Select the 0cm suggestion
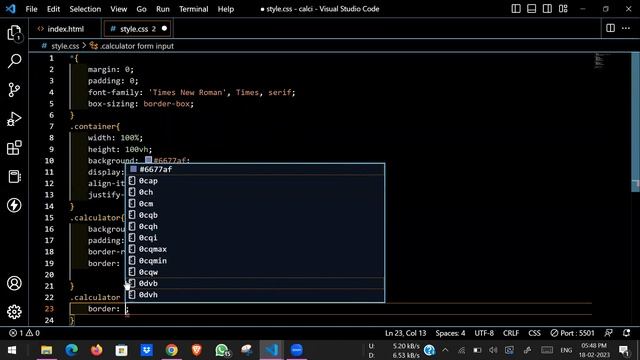This screenshot has height=360, width=640. tap(255, 204)
